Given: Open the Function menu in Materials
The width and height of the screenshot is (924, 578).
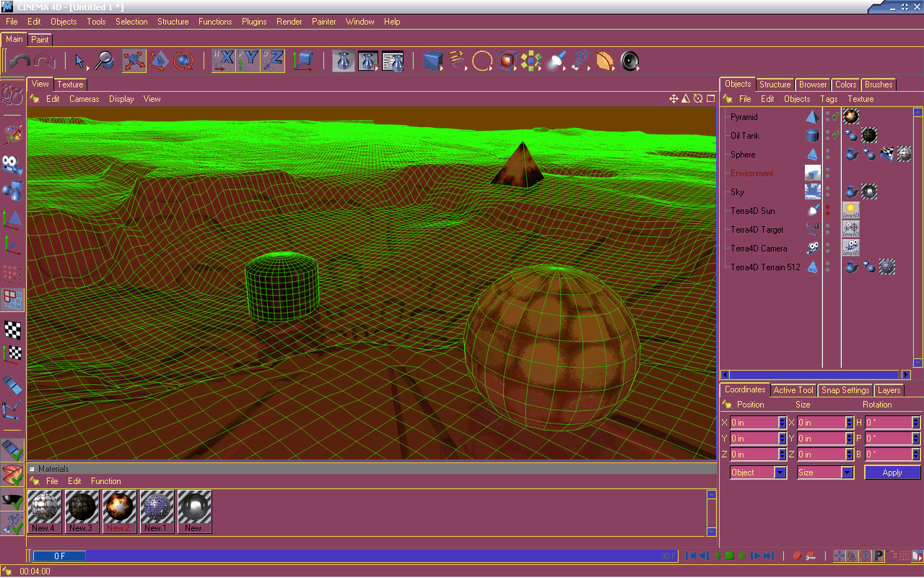Looking at the screenshot, I should (x=106, y=481).
